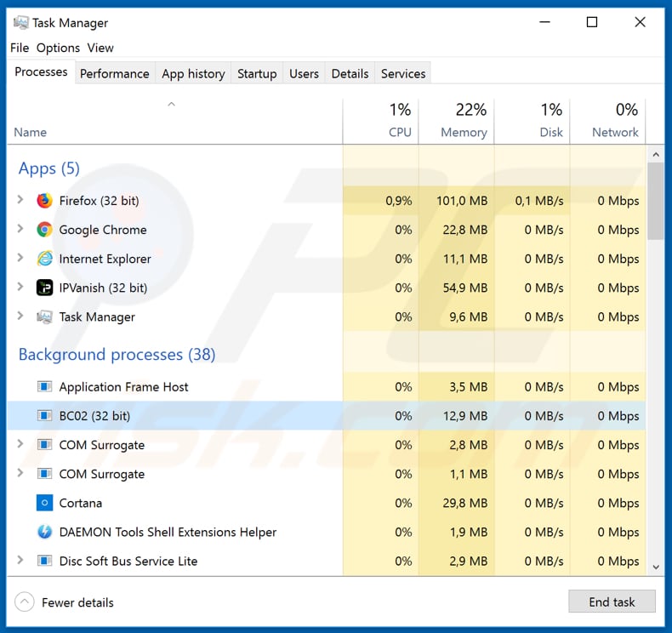Select the Application Frame Host process name
The image size is (672, 633).
point(123,386)
